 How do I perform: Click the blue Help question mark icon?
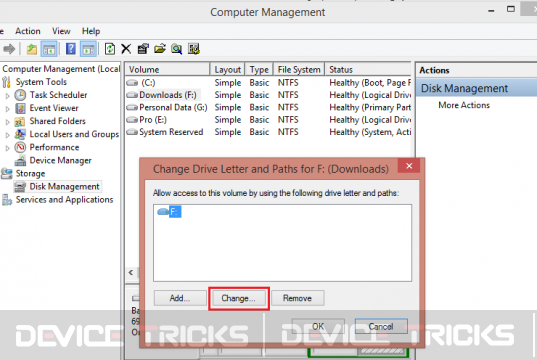click(71, 49)
